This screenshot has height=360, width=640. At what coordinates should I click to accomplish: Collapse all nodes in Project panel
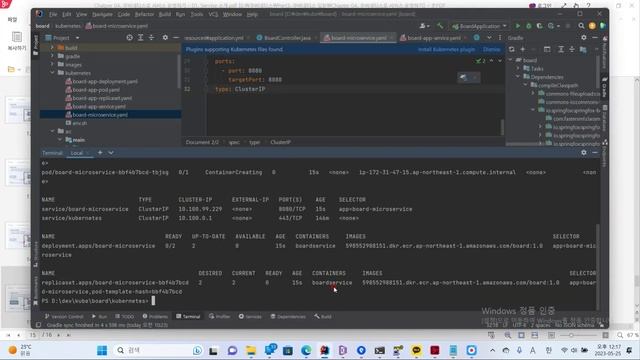(151, 38)
